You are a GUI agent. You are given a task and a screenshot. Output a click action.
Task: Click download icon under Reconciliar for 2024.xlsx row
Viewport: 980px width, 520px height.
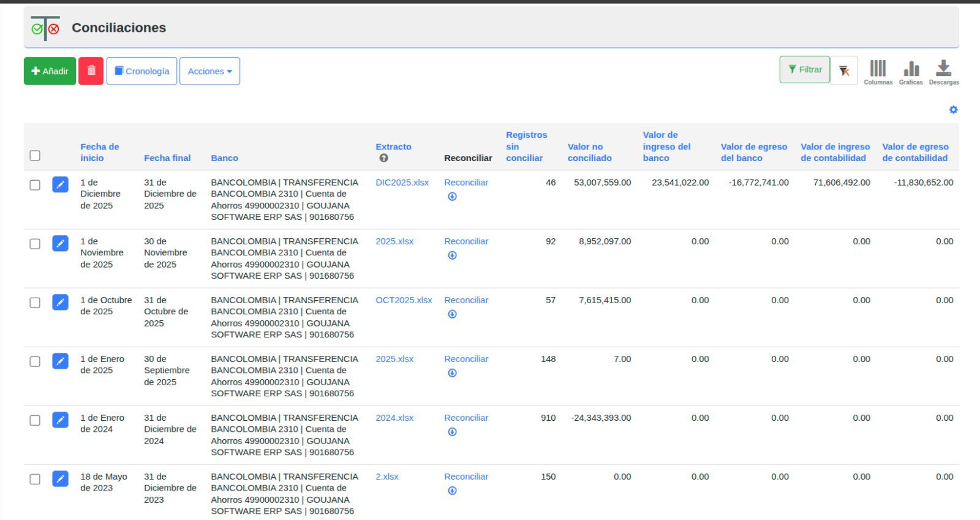[452, 432]
